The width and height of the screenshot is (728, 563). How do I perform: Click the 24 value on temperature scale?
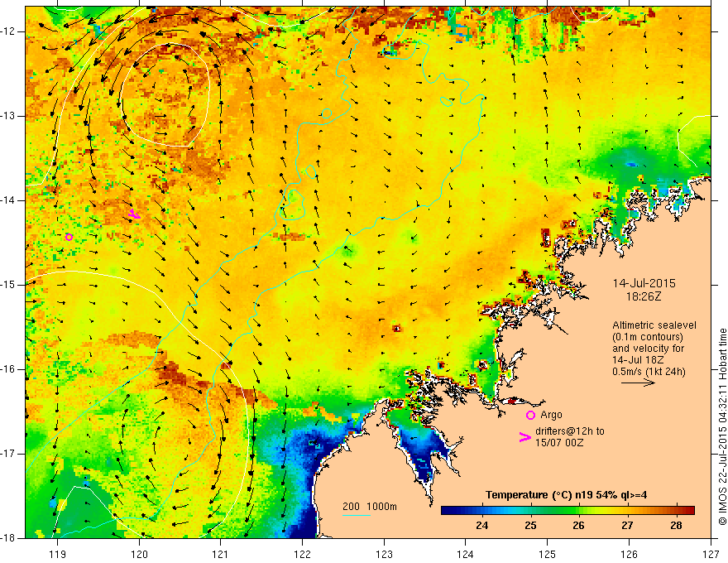click(481, 526)
